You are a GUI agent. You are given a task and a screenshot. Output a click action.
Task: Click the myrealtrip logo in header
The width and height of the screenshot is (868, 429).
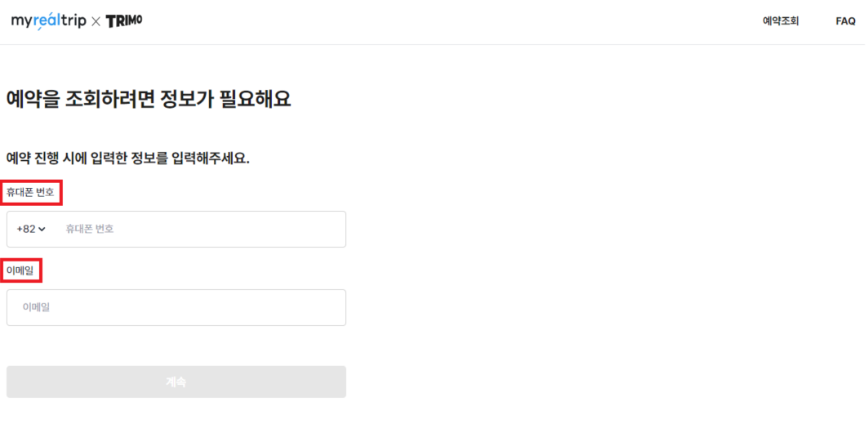click(x=49, y=21)
